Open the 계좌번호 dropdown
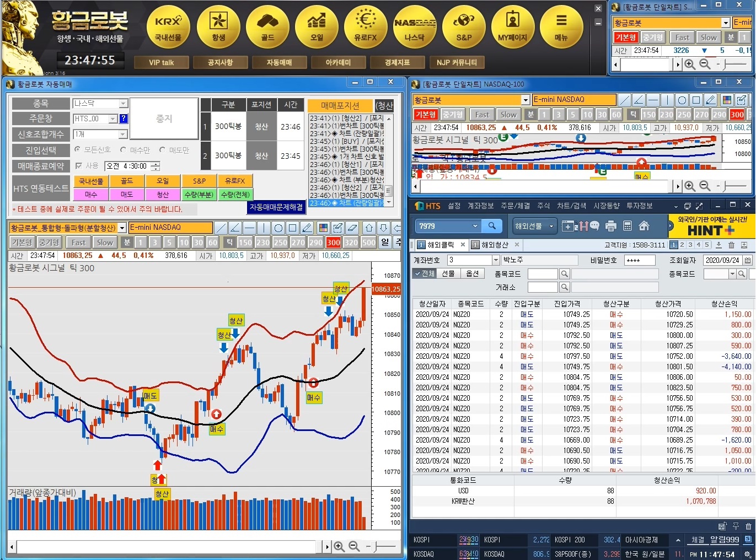The height and width of the screenshot is (560, 756). [x=495, y=260]
